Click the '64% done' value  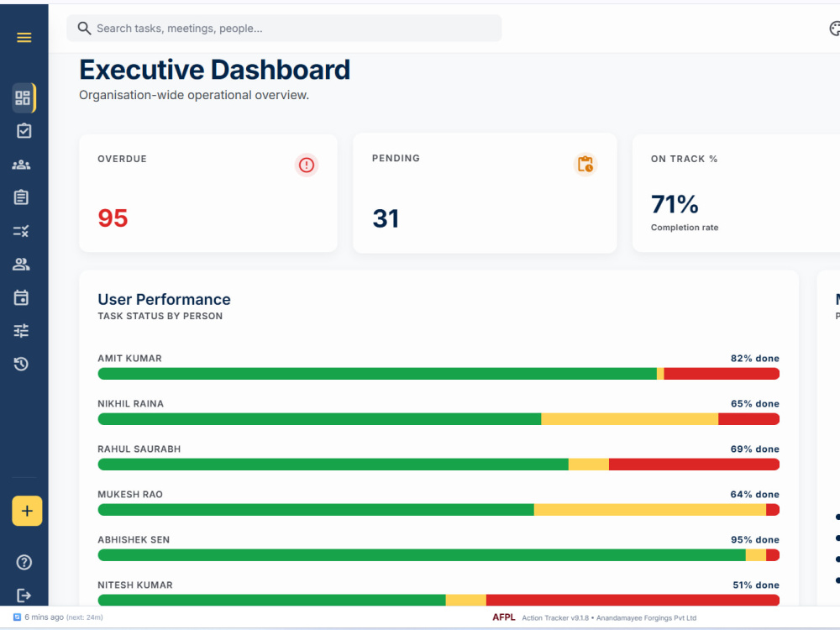coord(755,495)
